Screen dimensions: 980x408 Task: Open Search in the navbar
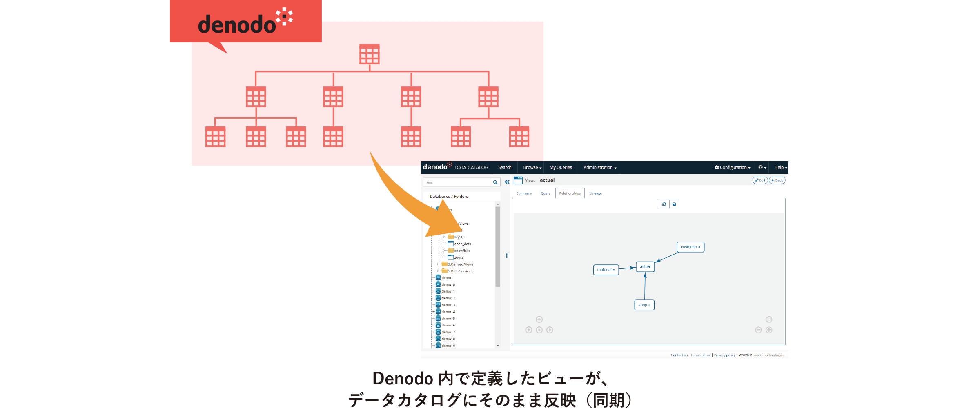click(505, 167)
